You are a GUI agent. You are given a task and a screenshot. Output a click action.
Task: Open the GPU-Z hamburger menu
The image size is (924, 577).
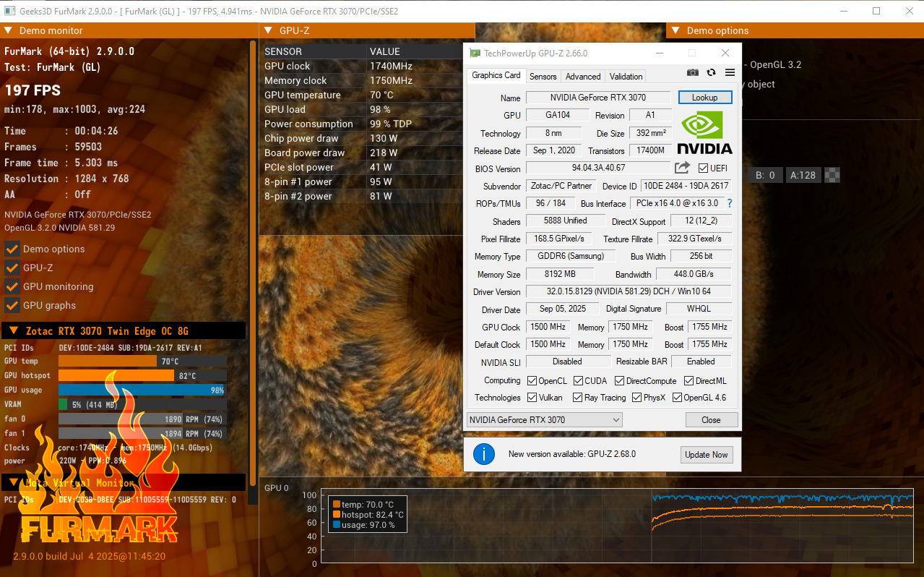click(730, 72)
